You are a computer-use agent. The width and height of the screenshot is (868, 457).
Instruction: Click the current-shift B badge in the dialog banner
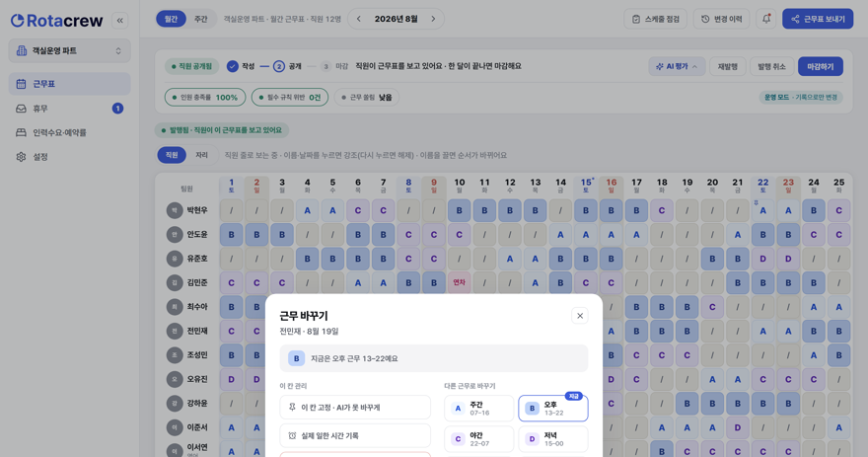(x=296, y=358)
